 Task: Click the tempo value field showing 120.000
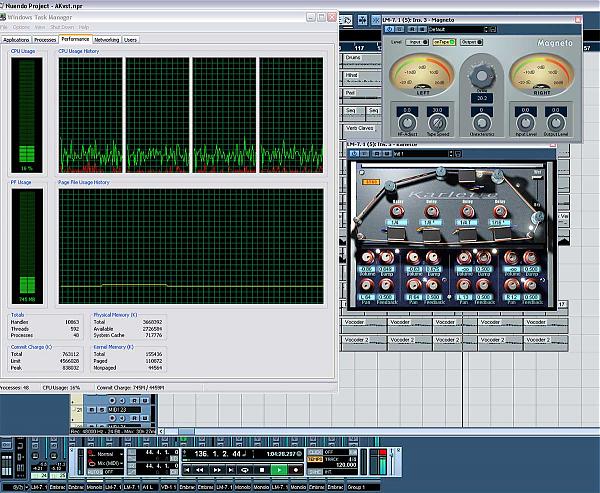pos(348,466)
